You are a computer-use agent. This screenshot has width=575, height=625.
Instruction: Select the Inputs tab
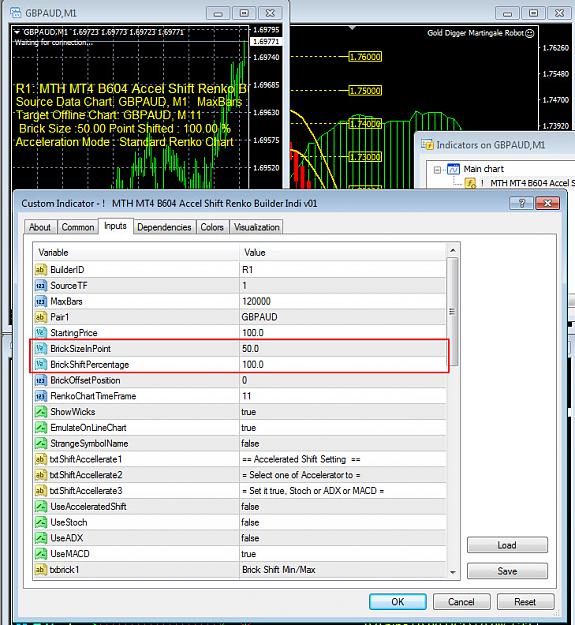click(116, 226)
